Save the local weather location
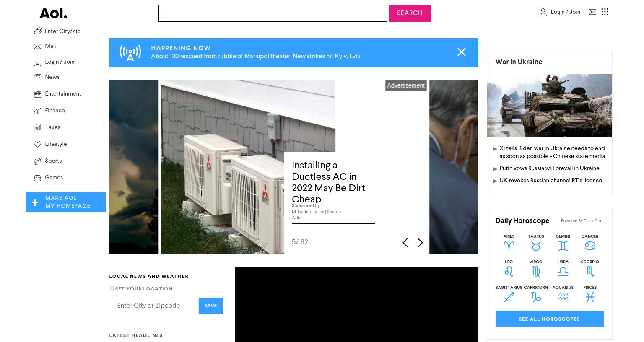Viewport: 644px width, 342px height. (210, 306)
